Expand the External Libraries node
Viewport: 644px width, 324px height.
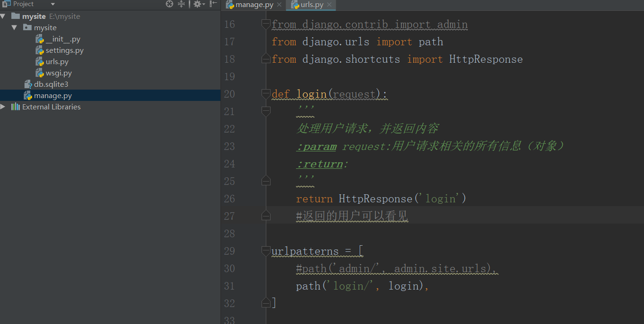[3, 107]
